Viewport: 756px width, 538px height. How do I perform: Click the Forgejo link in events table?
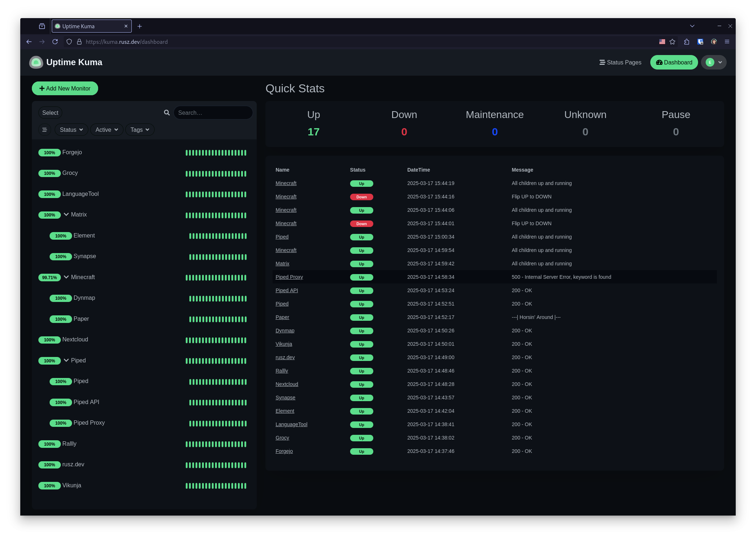284,451
